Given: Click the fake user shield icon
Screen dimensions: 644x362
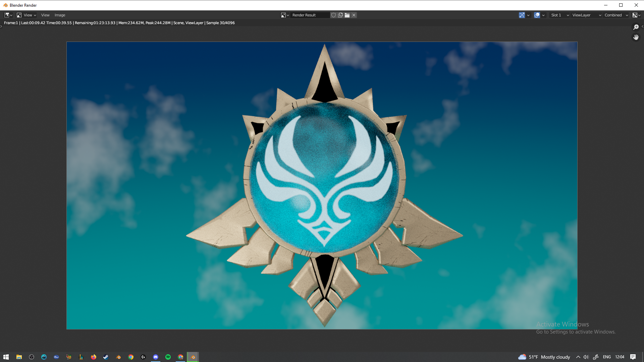Looking at the screenshot, I should coord(333,15).
